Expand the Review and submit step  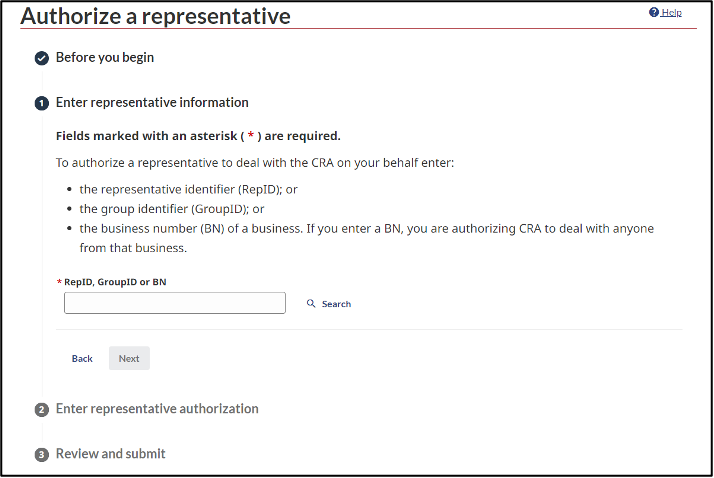click(111, 453)
